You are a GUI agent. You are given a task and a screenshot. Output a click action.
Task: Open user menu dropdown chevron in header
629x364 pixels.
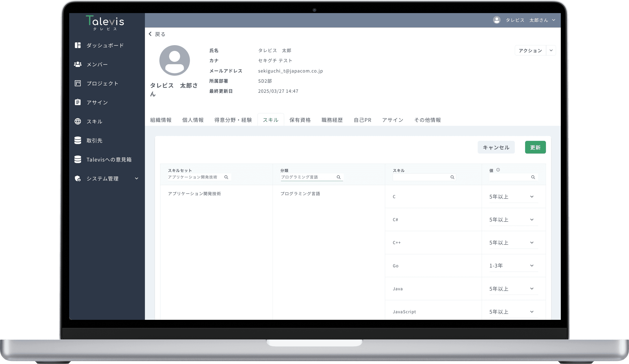tap(554, 20)
